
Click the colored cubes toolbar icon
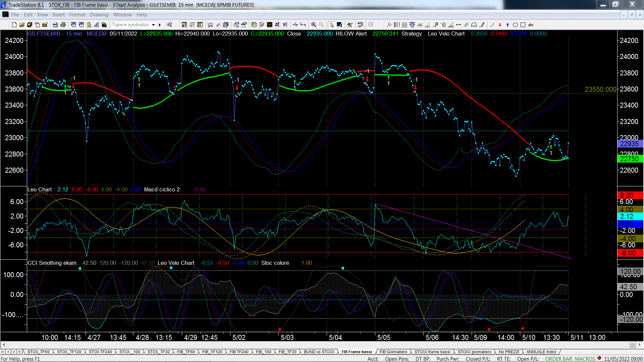[104, 25]
